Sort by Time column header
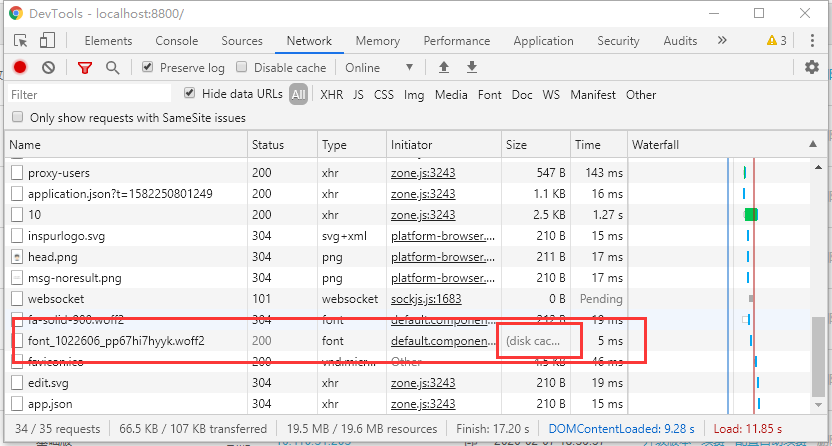The image size is (832, 446). [599, 144]
